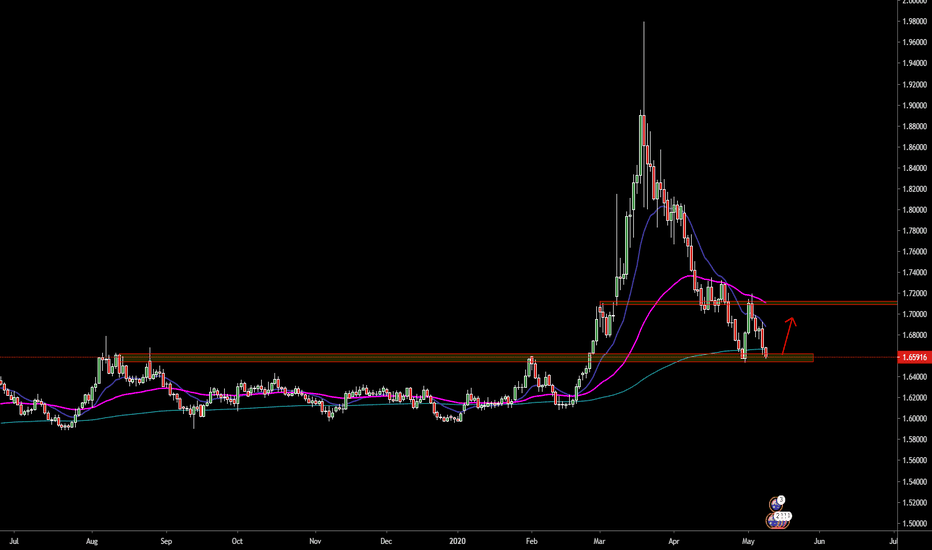The width and height of the screenshot is (932, 550).
Task: Click the May label on time axis
Action: (x=748, y=541)
